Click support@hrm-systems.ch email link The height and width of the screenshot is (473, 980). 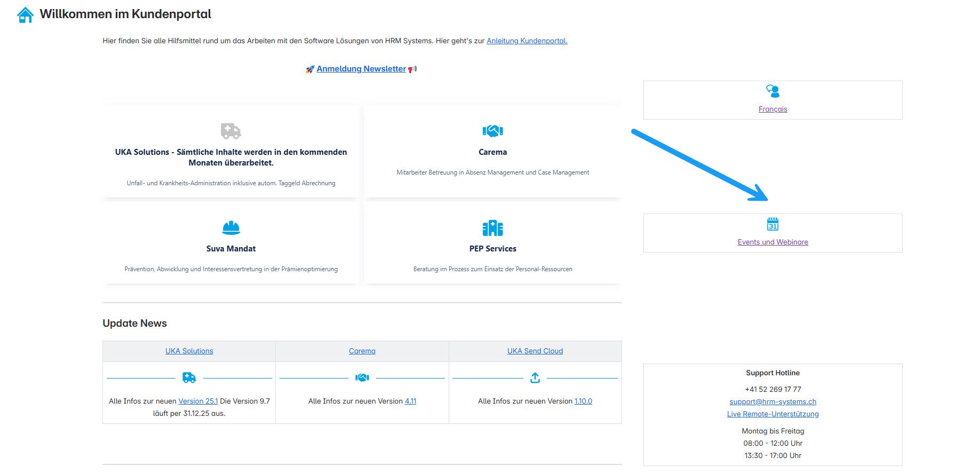point(773,401)
